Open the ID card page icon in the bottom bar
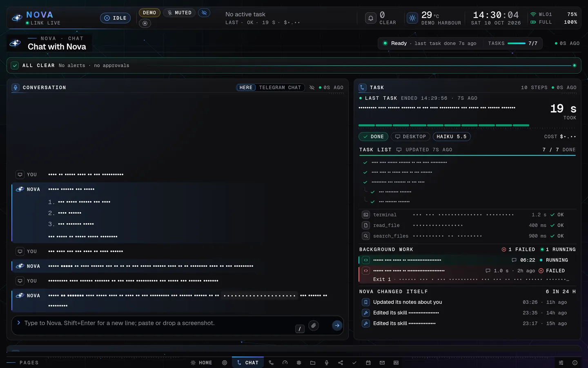The image size is (588, 368). (396, 363)
